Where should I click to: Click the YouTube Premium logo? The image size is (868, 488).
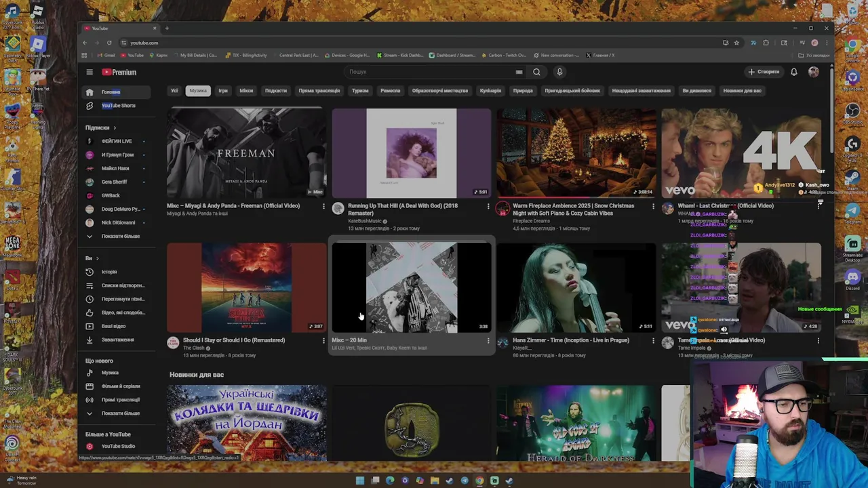point(119,72)
